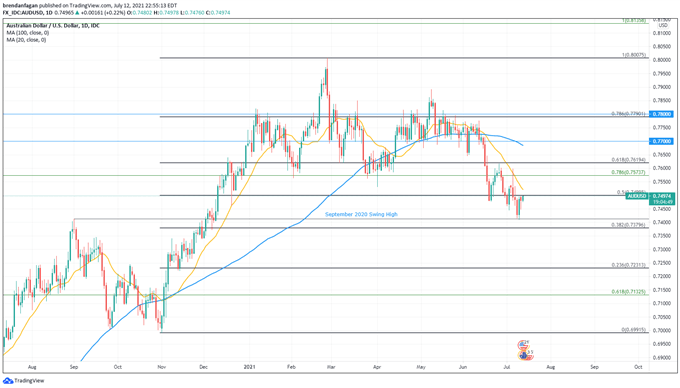Click the green 0.786(0.75737) retracement label
Viewport: 680px width, 388px height.
[628, 172]
